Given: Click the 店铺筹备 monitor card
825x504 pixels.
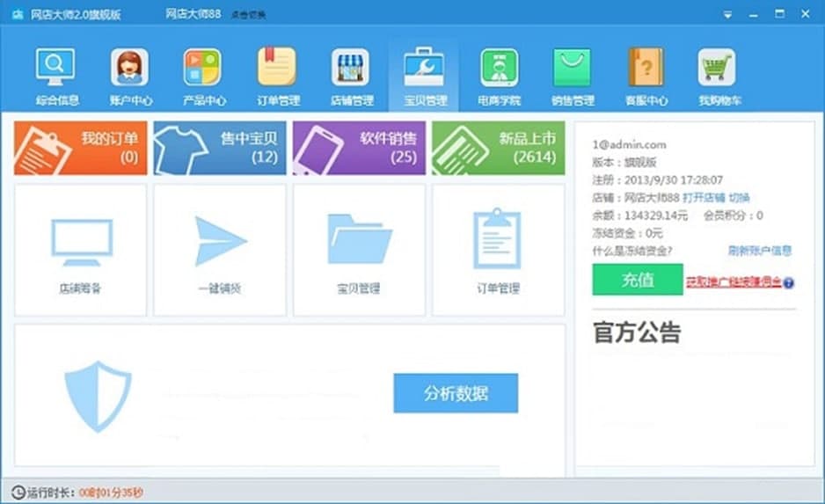Looking at the screenshot, I should pos(81,250).
